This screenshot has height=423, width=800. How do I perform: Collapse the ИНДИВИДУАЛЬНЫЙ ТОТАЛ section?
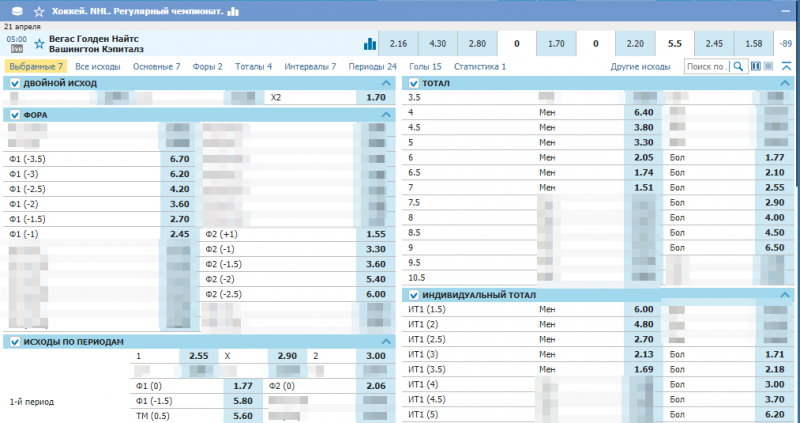(785, 295)
